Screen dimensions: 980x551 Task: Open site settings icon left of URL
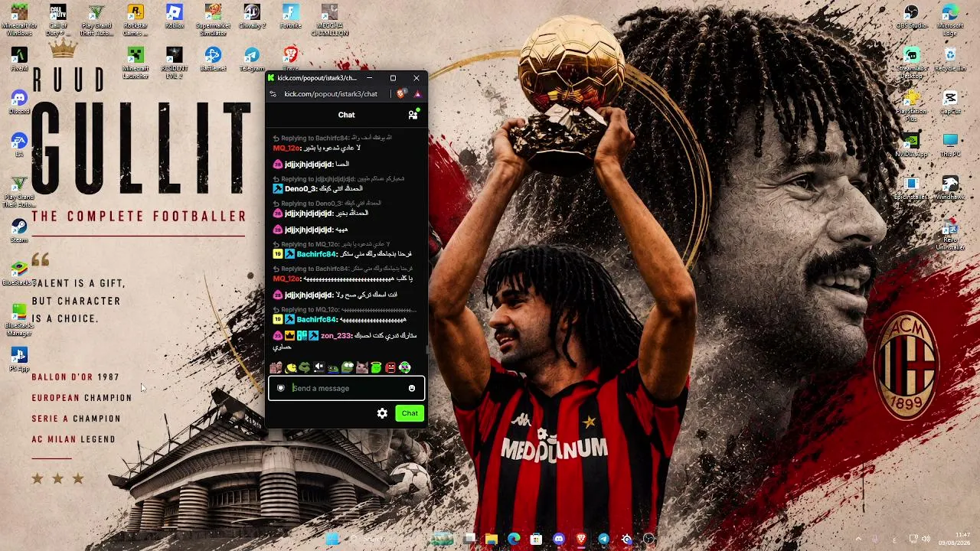pos(273,93)
